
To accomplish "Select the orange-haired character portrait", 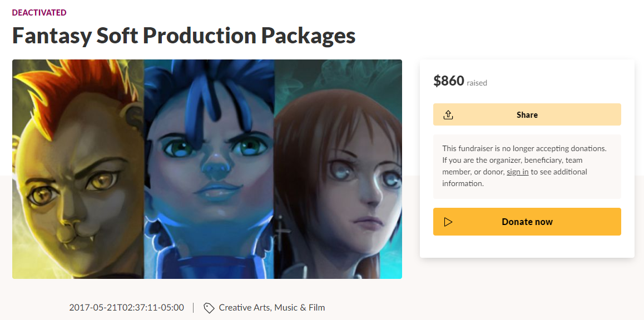I will [78, 169].
